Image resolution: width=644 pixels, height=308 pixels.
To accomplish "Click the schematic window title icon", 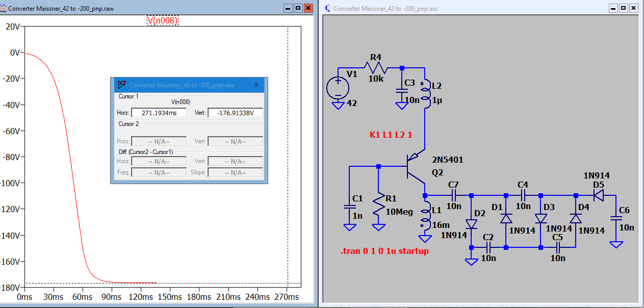I will (327, 8).
